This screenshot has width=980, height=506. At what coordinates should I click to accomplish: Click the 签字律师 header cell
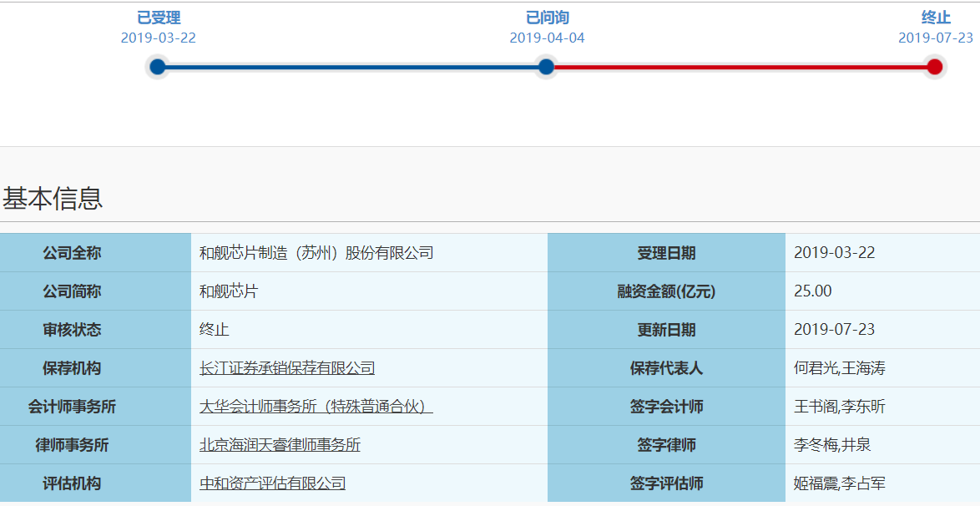click(666, 445)
